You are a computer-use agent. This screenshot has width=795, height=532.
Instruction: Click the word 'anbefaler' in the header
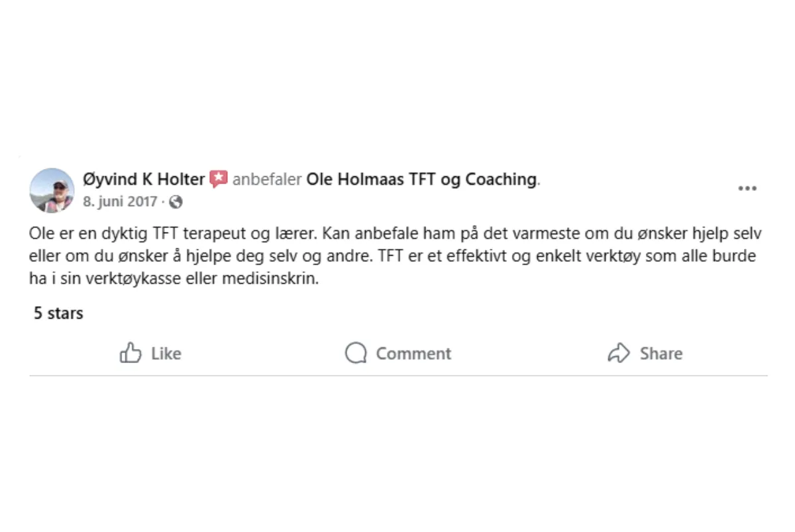click(267, 180)
